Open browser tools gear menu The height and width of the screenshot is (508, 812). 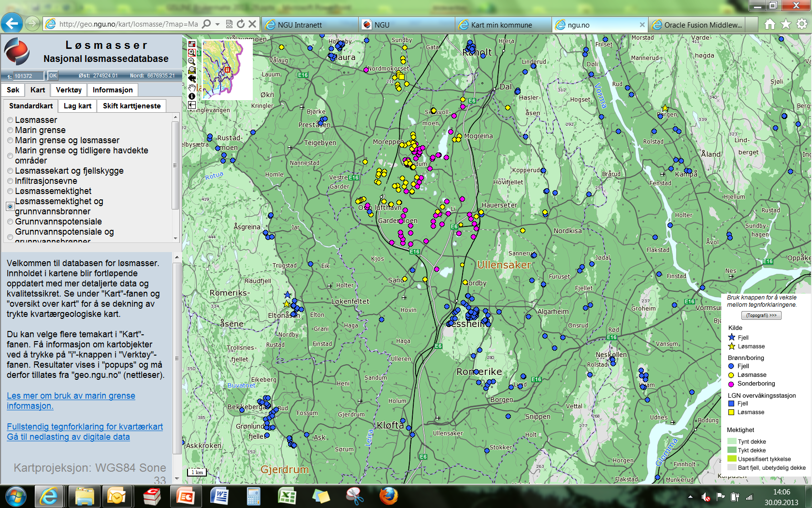tap(802, 24)
